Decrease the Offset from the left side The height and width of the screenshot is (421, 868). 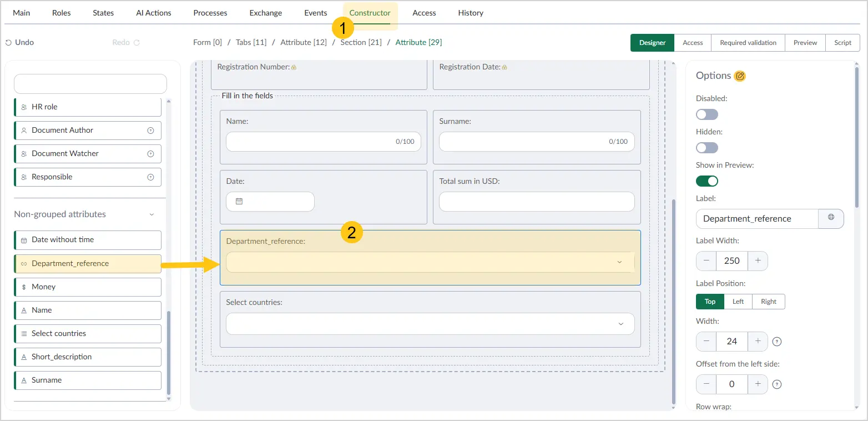click(706, 384)
